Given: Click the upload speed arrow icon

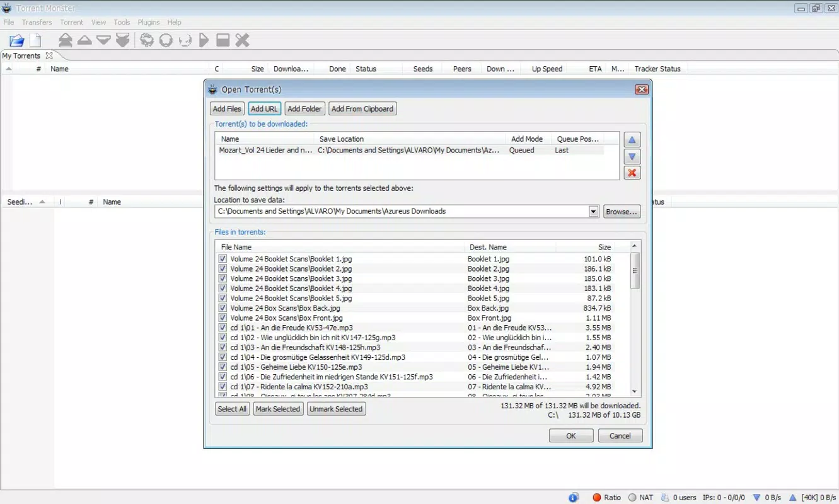Looking at the screenshot, I should click(x=793, y=497).
